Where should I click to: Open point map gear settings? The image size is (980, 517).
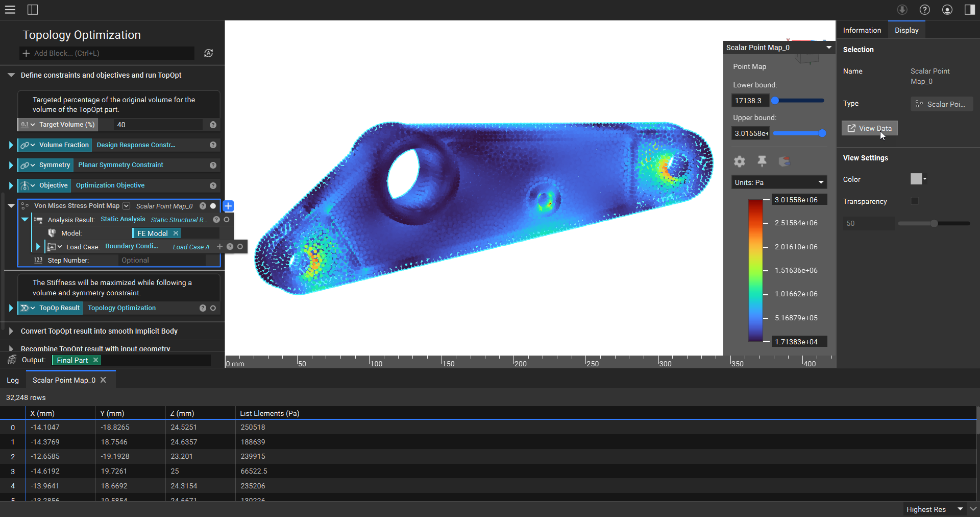click(x=739, y=161)
